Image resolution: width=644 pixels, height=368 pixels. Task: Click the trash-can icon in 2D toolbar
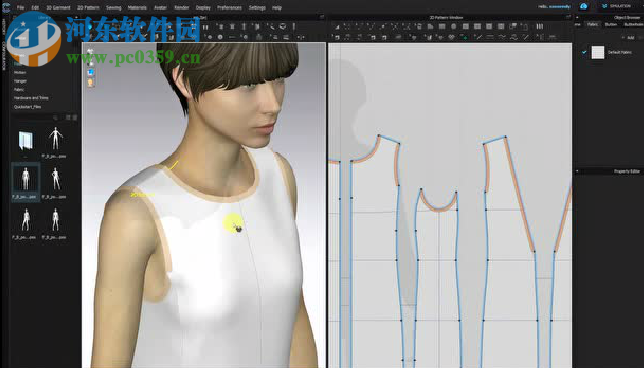coord(419,27)
